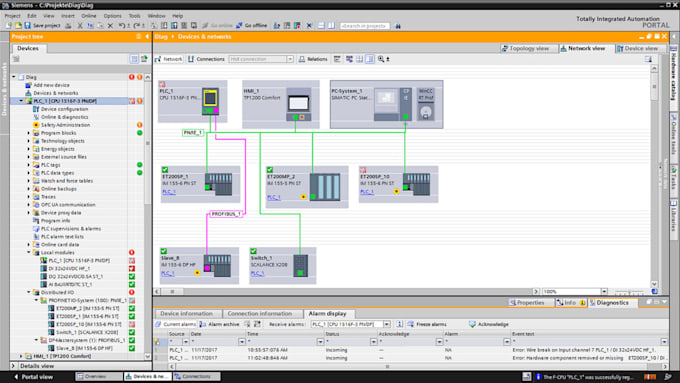Click the Cut scissors icon
This screenshot has width=680, height=383.
(x=80, y=26)
